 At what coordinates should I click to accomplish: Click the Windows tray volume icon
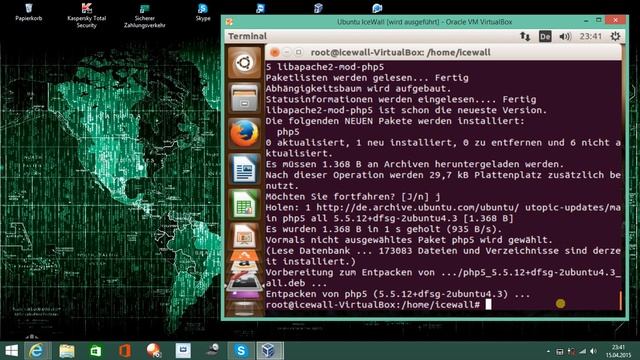pos(593,351)
